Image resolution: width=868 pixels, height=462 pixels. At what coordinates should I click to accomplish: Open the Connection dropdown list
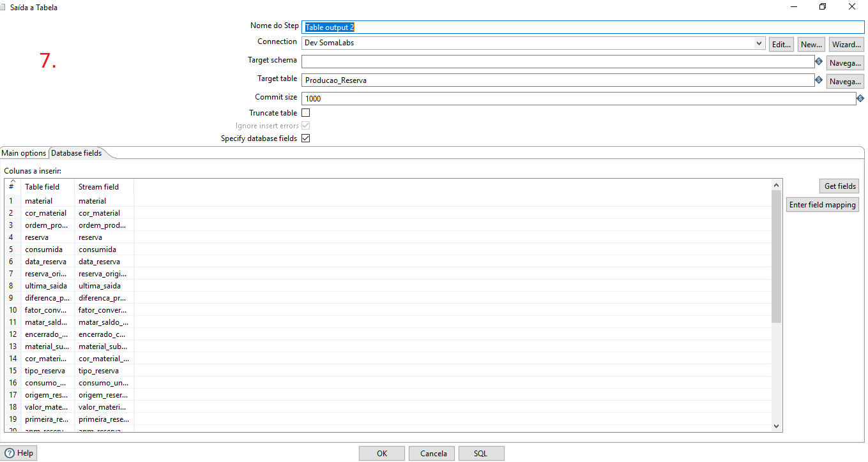pyautogui.click(x=759, y=43)
